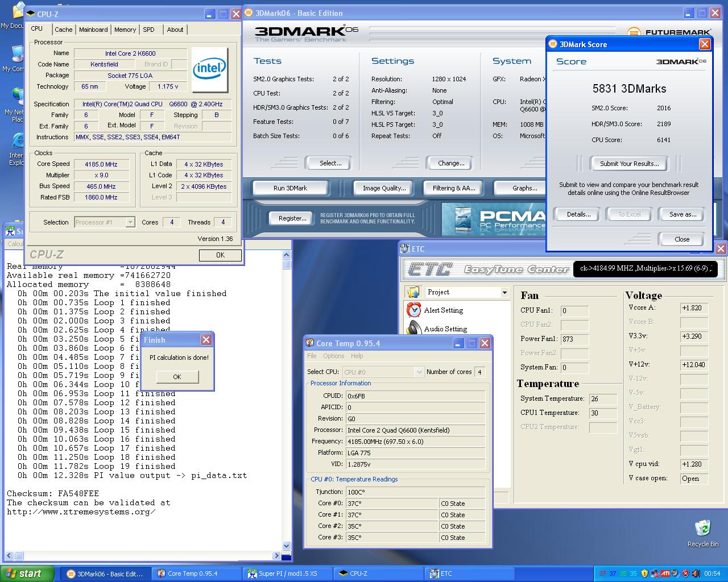Open the File menu in Core Temp

pyautogui.click(x=312, y=356)
